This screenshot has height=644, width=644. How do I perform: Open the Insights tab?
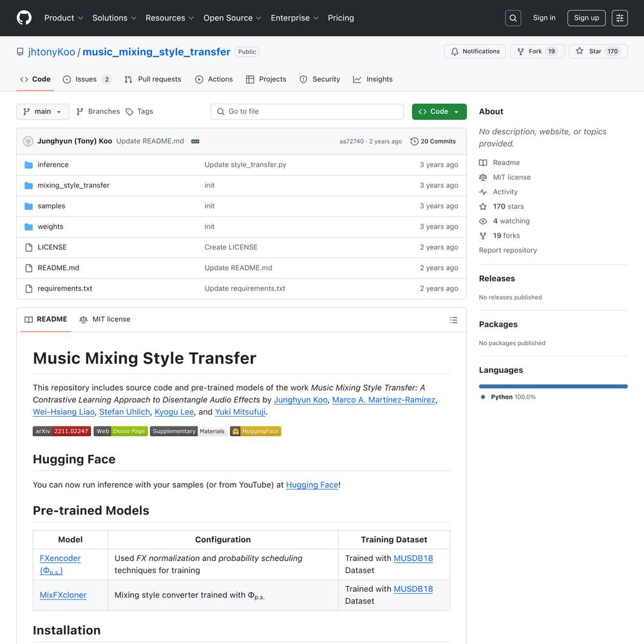click(373, 79)
